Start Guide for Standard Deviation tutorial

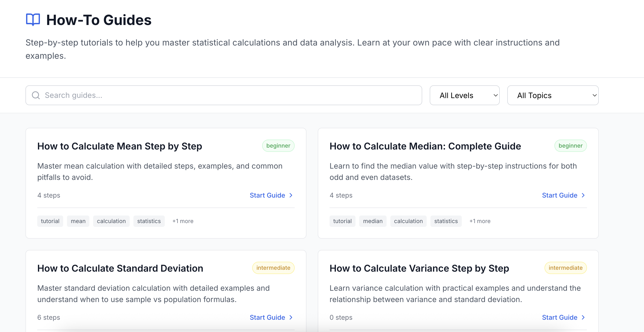pyautogui.click(x=267, y=317)
